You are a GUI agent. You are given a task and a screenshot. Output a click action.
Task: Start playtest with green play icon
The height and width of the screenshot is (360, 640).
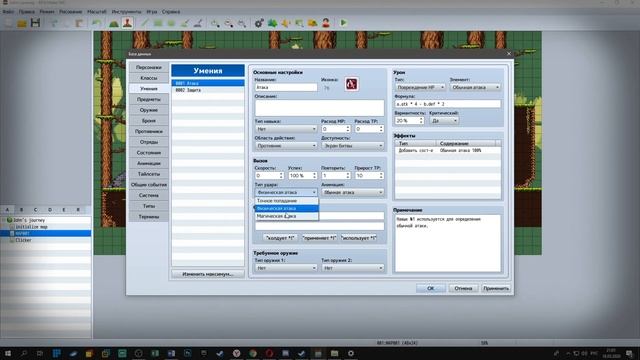pos(343,23)
